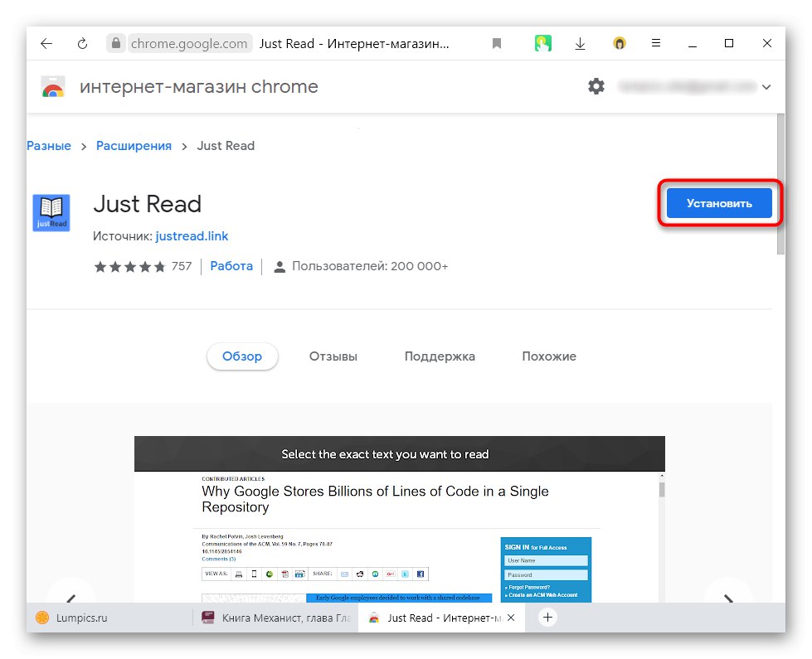This screenshot has width=812, height=659.
Task: Open the Работа category link
Action: [231, 266]
